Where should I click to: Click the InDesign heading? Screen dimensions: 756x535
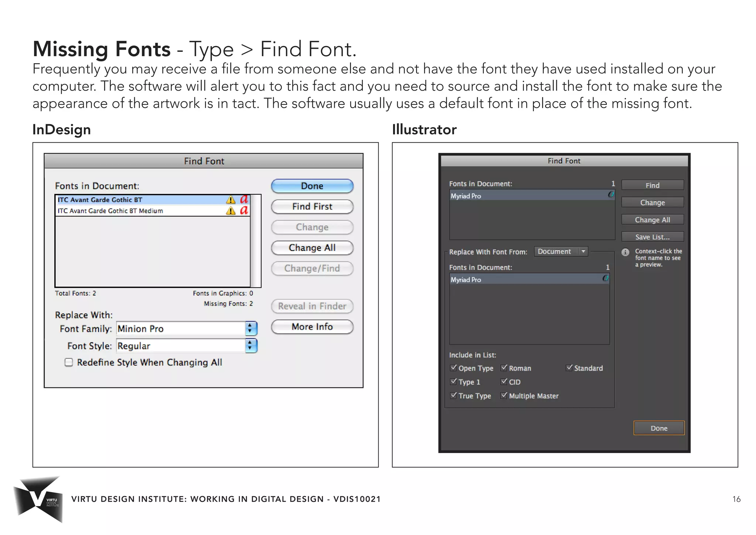(62, 130)
